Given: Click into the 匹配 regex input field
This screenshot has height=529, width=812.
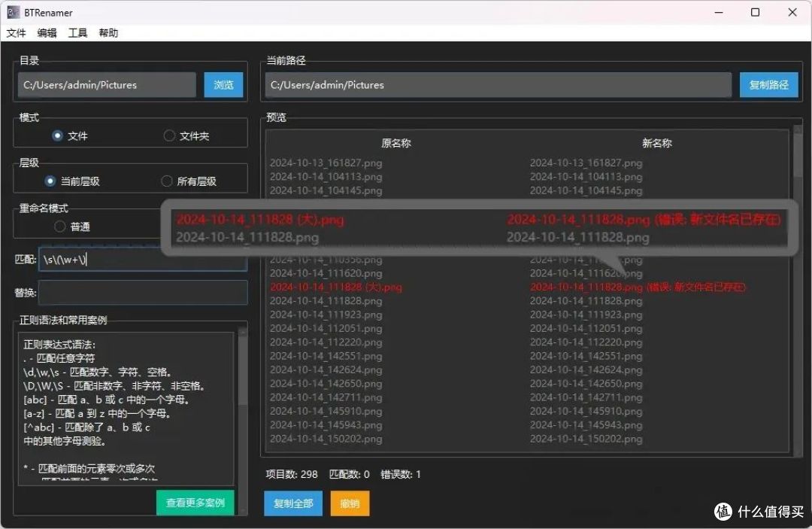Looking at the screenshot, I should coord(143,259).
